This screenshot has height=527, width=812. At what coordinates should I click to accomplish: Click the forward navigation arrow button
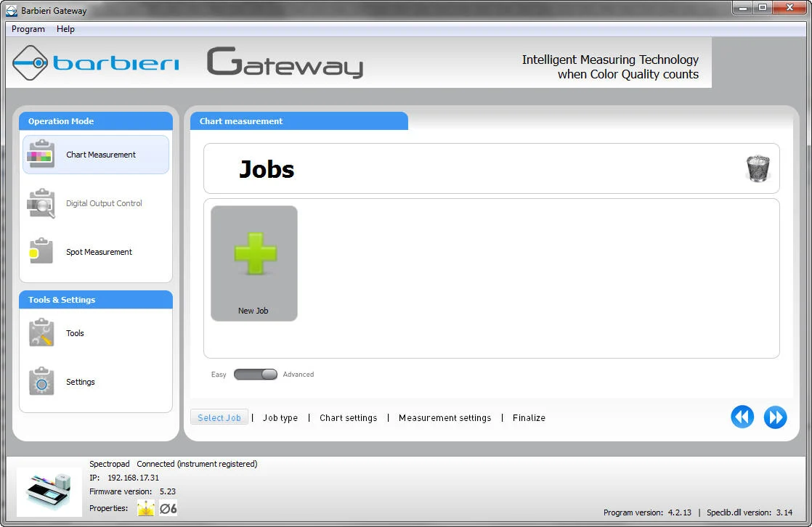[x=775, y=417]
